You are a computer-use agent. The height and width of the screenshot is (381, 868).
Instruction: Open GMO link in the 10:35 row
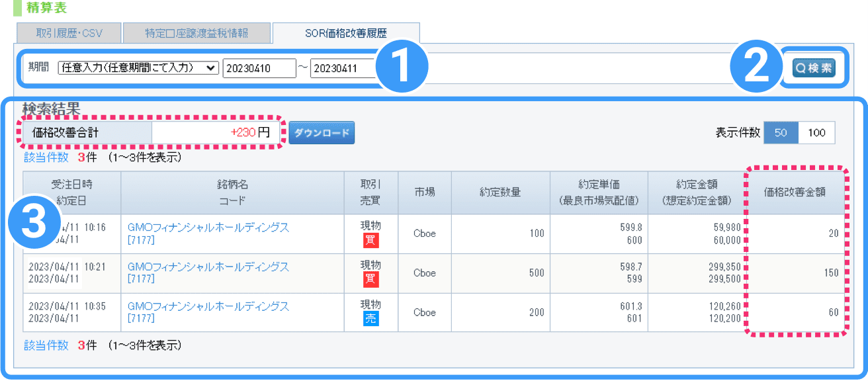208,306
